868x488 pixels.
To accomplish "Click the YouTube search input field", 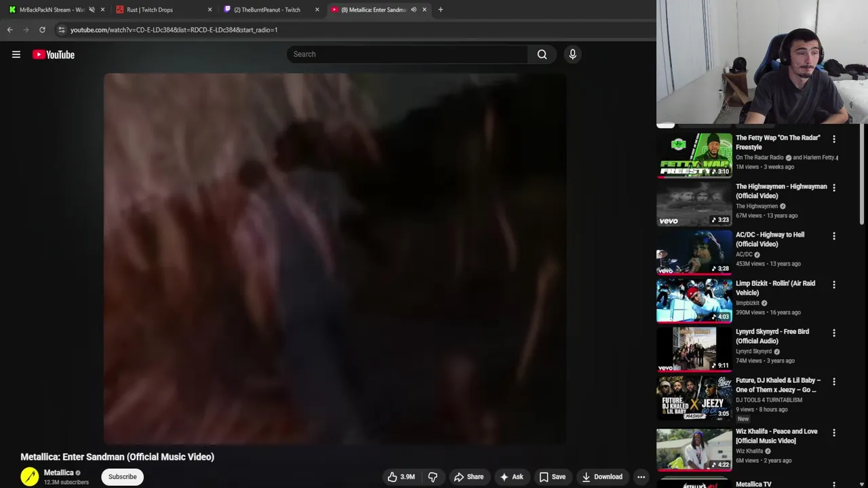I will point(407,54).
